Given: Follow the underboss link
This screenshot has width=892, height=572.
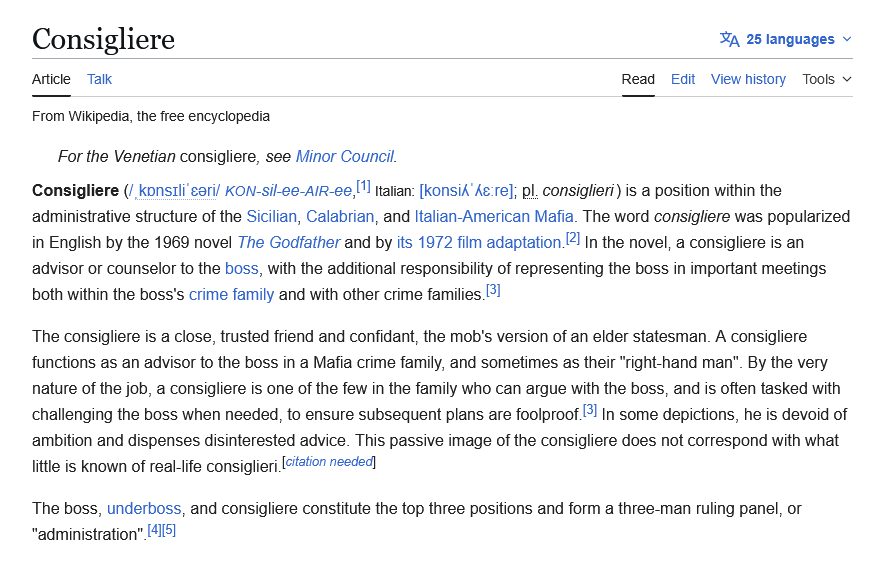Looking at the screenshot, I should click(x=144, y=508).
